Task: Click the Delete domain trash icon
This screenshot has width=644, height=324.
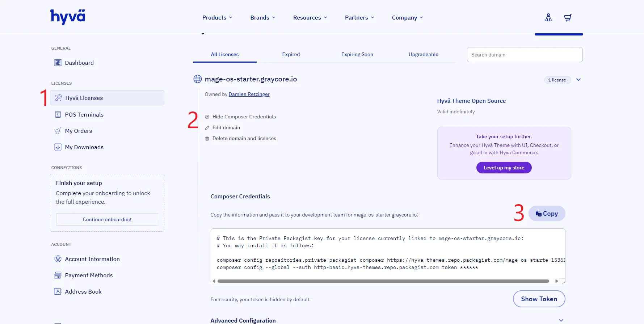Action: tap(207, 139)
